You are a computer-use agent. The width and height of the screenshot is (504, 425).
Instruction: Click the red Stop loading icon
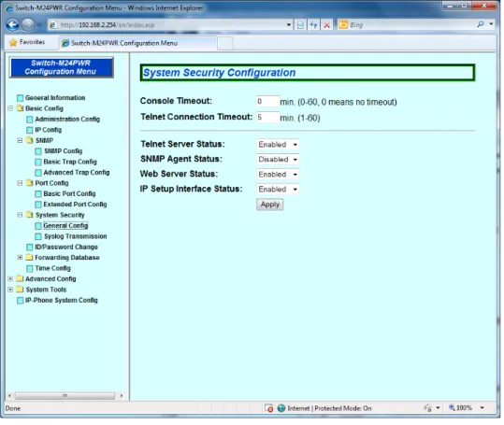pyautogui.click(x=327, y=24)
